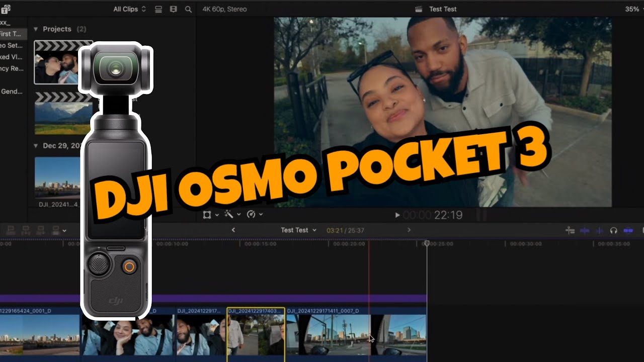
Task: Select the city skyline clip thumbnail in browser
Action: [57, 177]
